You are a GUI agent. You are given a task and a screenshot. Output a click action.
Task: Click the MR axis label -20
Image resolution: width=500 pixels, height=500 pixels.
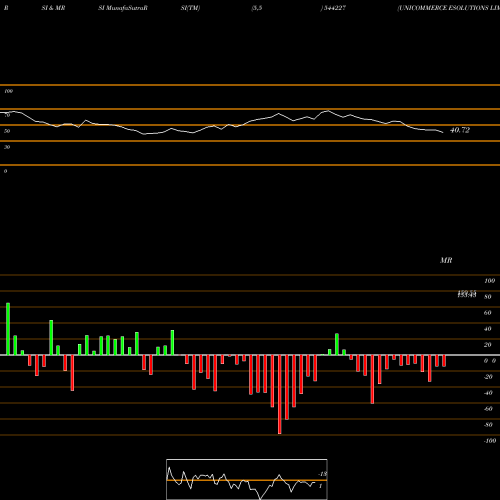tap(488, 377)
